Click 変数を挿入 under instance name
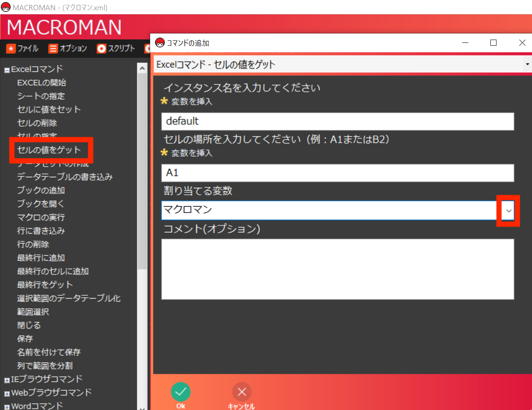Screen dimensions: 532x410 coord(192,101)
